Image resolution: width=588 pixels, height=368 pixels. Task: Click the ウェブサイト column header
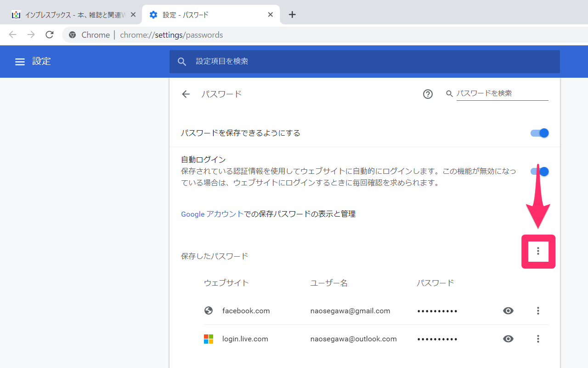226,283
